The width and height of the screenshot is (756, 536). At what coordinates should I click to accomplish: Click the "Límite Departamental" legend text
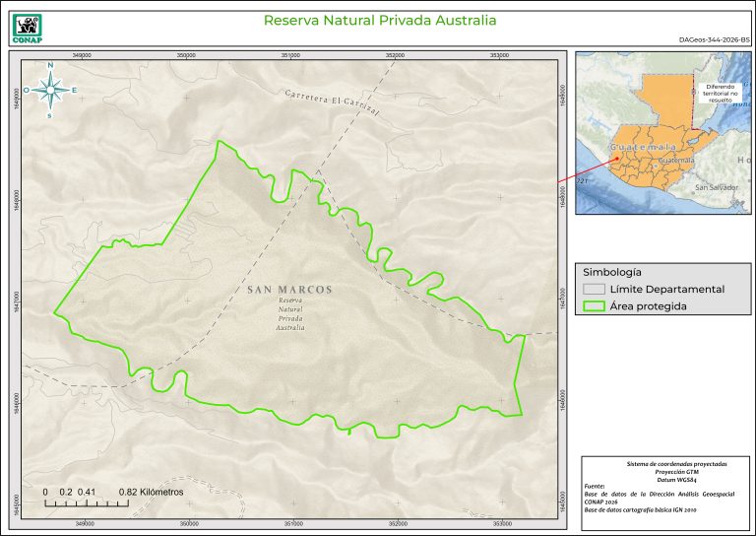click(667, 289)
